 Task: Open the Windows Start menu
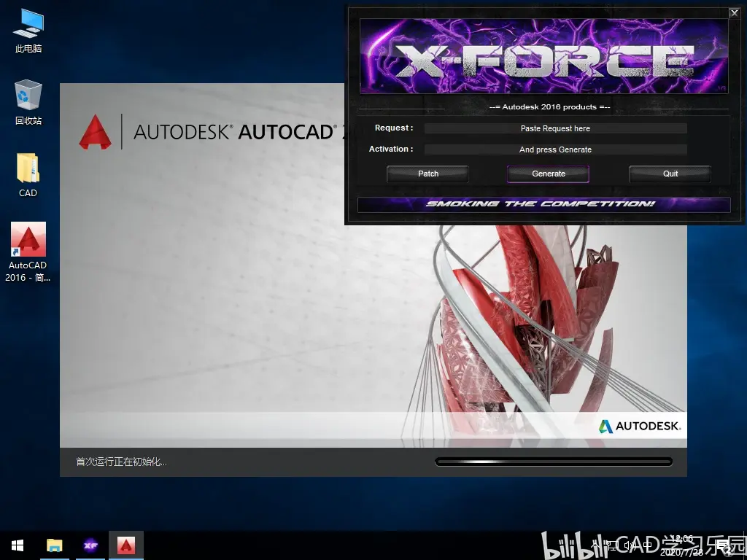pos(18,545)
